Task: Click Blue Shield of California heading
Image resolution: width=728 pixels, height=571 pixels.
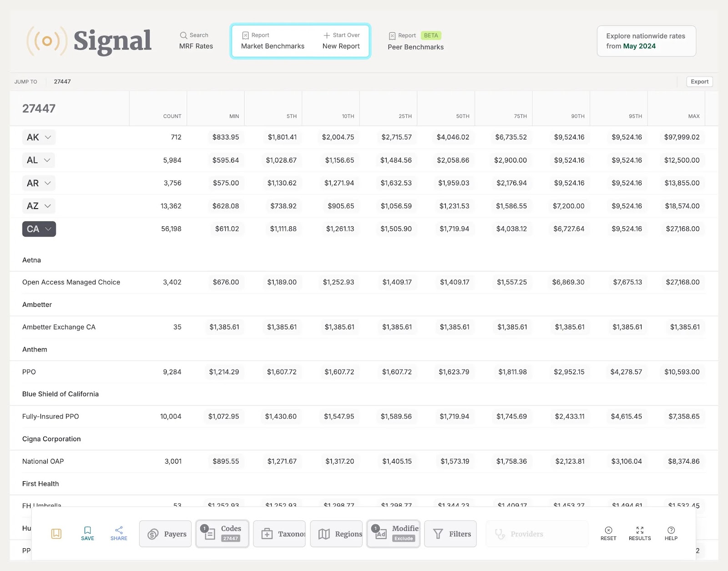Action: [61, 394]
